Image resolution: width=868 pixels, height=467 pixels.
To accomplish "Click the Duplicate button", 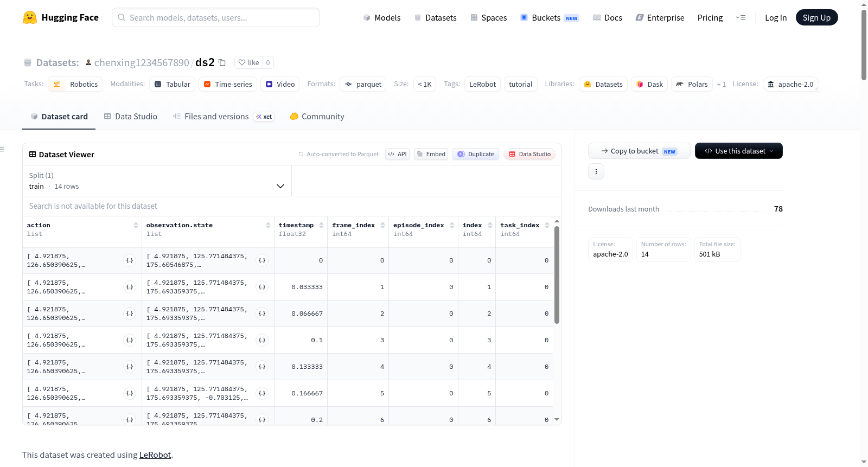I will [476, 154].
